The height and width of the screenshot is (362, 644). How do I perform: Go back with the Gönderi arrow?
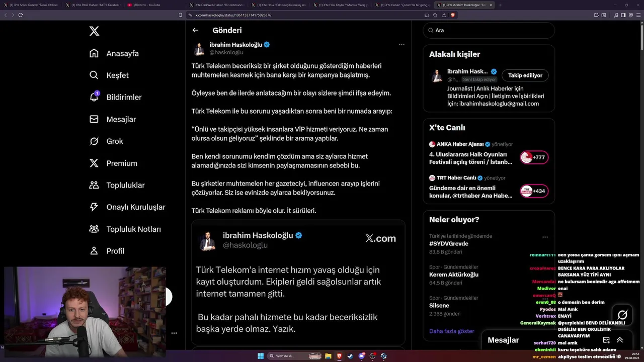pyautogui.click(x=195, y=30)
